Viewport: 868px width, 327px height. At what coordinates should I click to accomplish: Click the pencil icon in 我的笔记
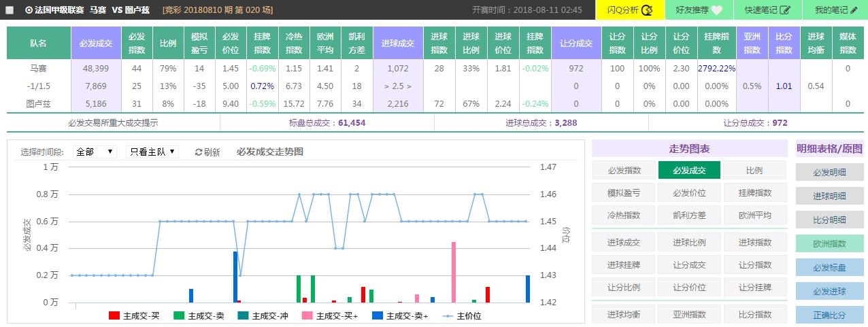pos(854,10)
